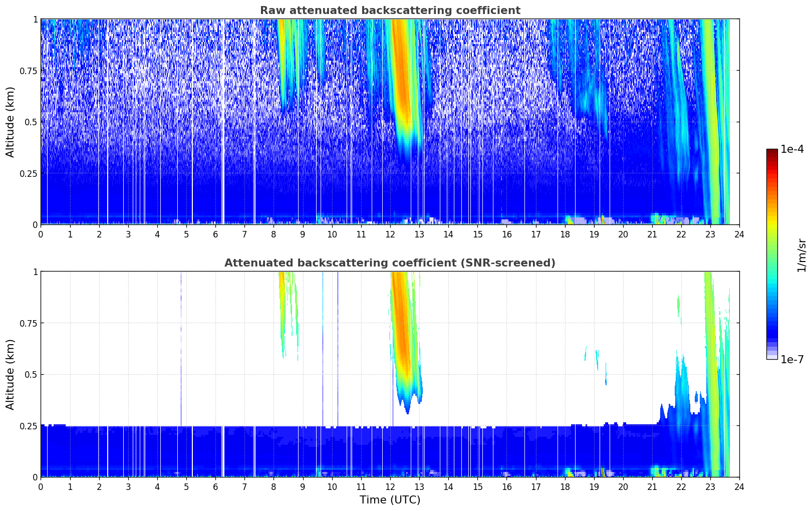This screenshot has width=812, height=511.
Task: Click the 'Time (UTC)' axis label
Action: (x=390, y=500)
